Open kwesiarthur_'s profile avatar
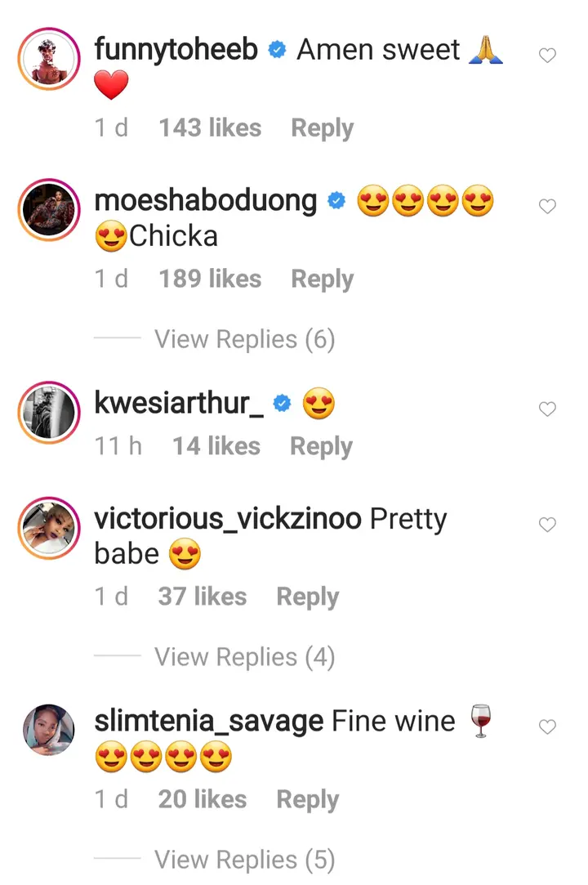This screenshot has height=885, width=588. point(48,413)
